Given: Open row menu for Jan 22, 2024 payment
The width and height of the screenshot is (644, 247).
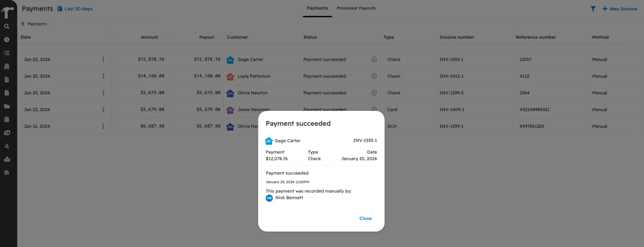Looking at the screenshot, I should pos(103,110).
